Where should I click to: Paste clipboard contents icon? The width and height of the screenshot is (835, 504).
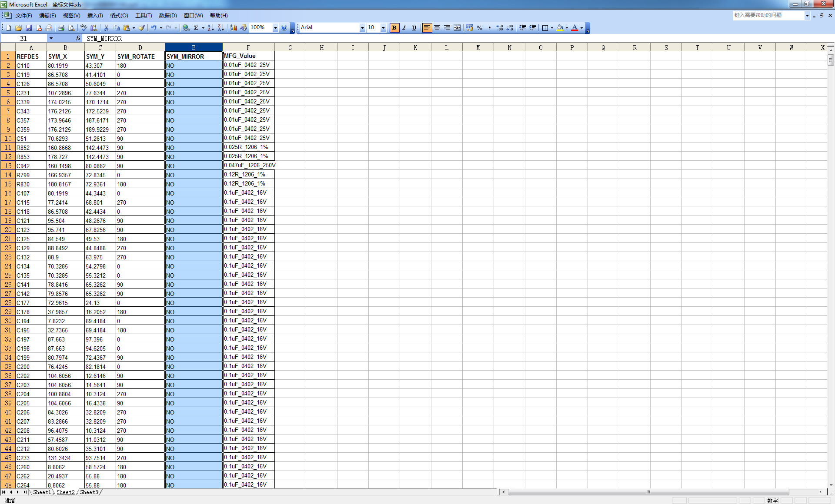point(127,28)
